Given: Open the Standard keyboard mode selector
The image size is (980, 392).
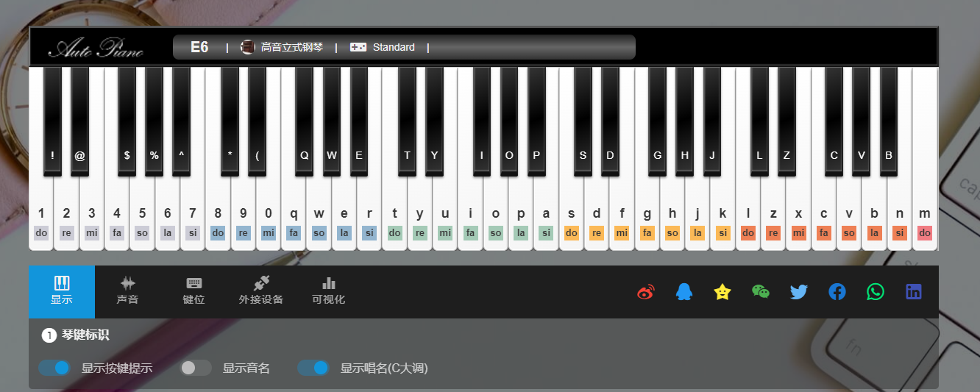Looking at the screenshot, I should tap(383, 47).
